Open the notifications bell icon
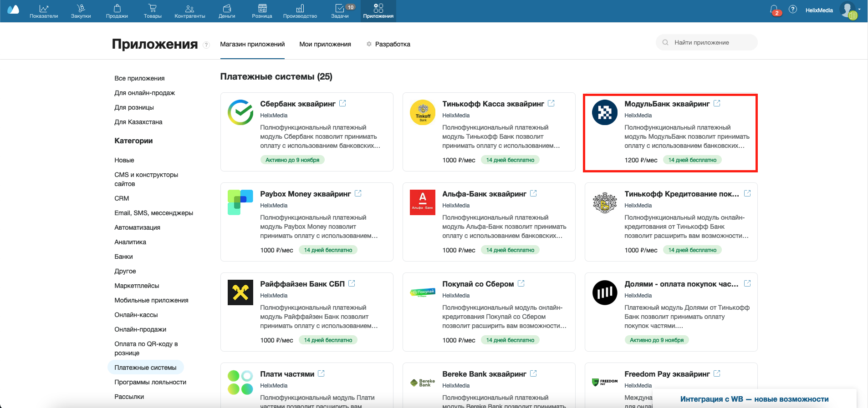 click(774, 10)
